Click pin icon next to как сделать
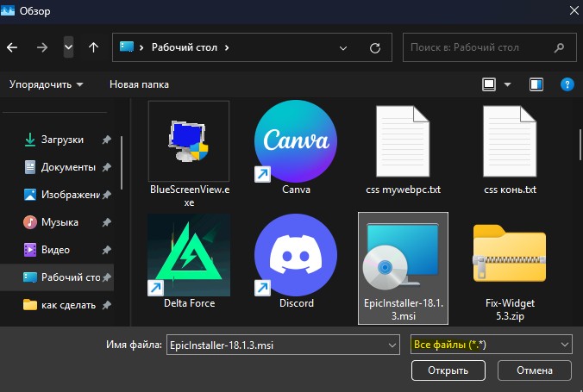583x392 pixels. (x=107, y=305)
